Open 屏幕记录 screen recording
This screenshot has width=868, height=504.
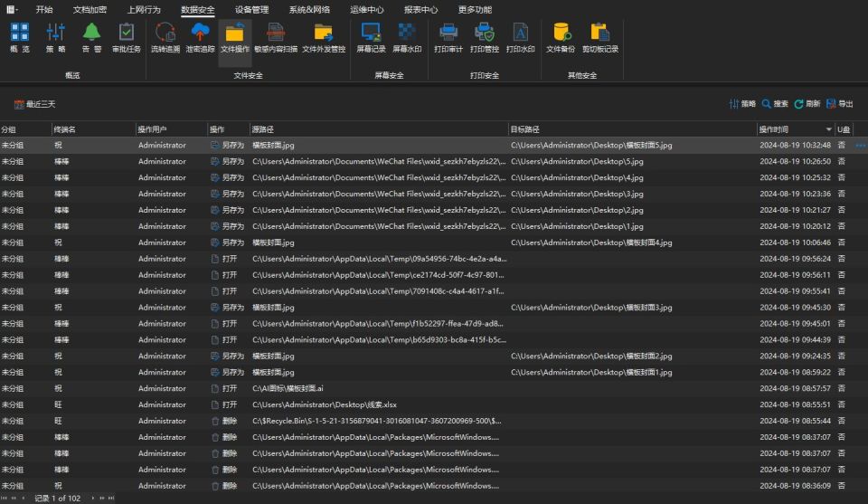371,38
